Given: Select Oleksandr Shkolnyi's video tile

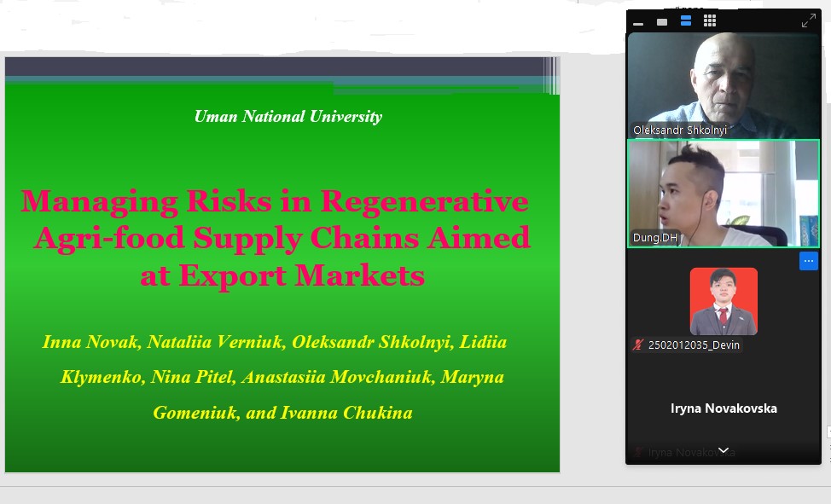Looking at the screenshot, I should click(723, 86).
